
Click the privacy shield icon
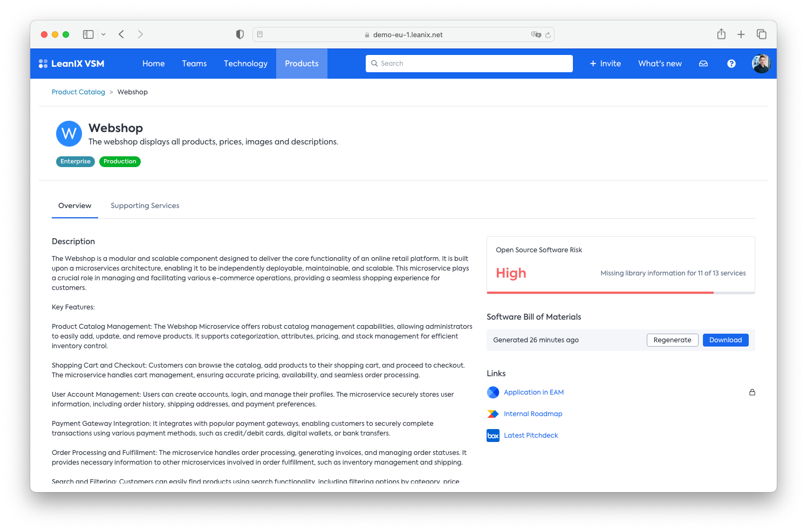[x=240, y=34]
